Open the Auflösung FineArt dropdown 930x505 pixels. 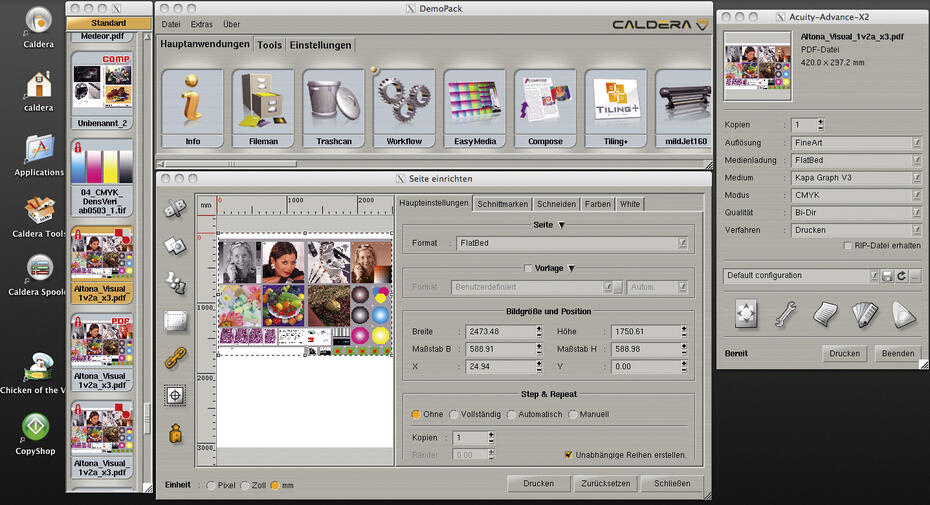856,142
